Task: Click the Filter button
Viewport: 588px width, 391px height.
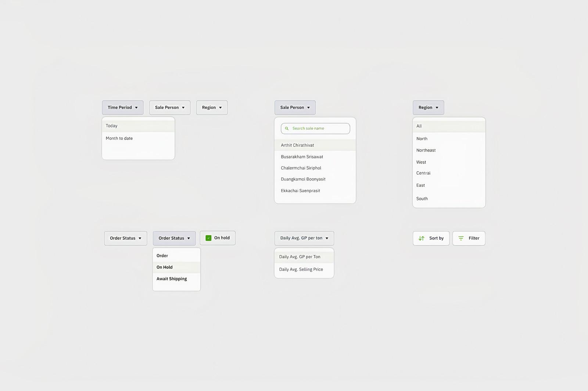Action: 469,238
